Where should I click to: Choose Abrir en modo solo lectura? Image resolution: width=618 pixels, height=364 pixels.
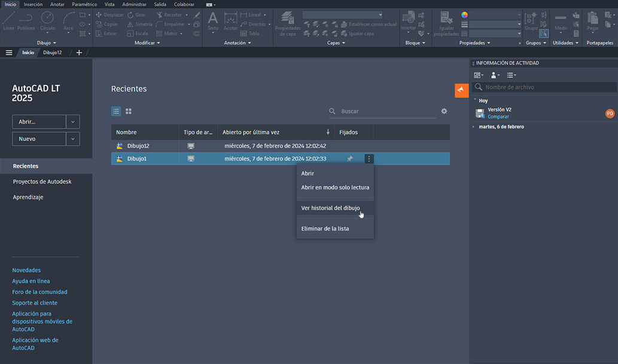pyautogui.click(x=335, y=188)
